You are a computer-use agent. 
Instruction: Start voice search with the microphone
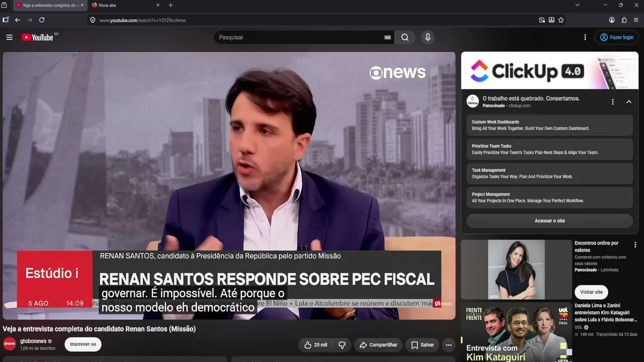click(x=428, y=37)
